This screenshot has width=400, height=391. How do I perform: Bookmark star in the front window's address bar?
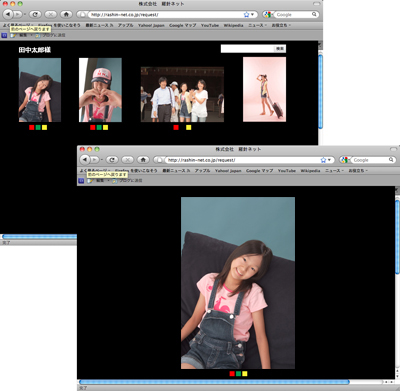(x=323, y=160)
